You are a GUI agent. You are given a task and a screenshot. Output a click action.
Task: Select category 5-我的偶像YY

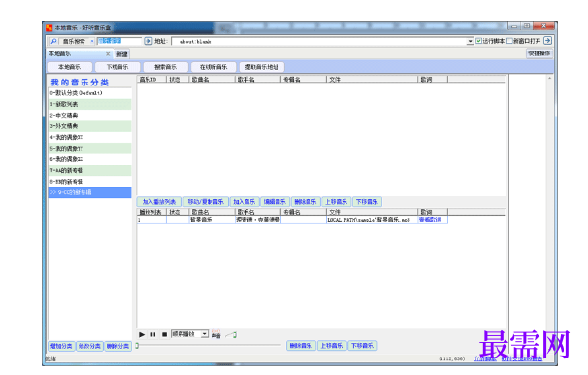[89, 149]
